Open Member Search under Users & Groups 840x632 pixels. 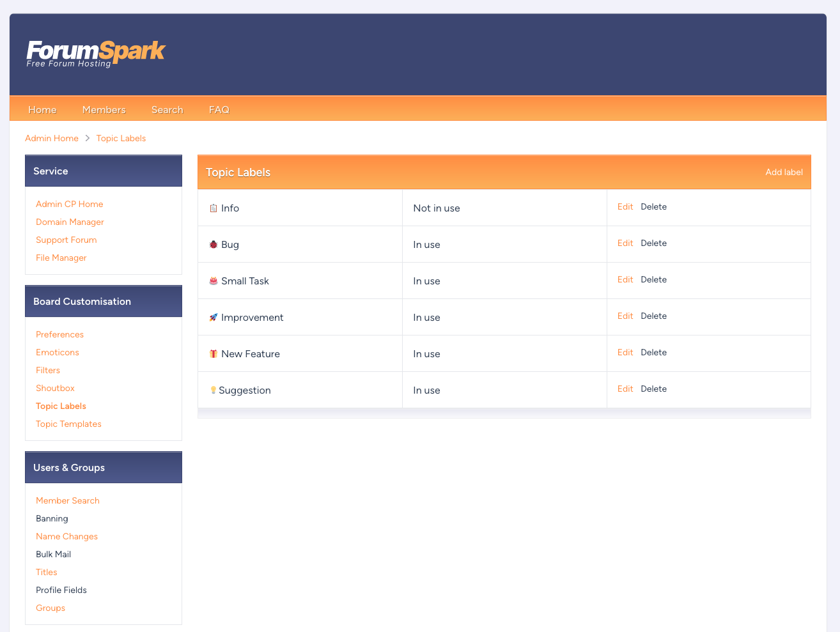click(68, 500)
